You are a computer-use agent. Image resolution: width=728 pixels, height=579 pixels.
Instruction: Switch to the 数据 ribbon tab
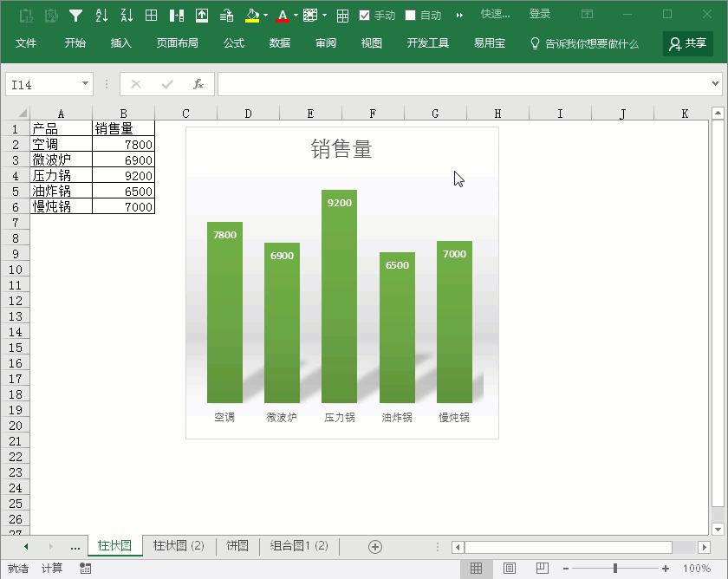tap(279, 42)
